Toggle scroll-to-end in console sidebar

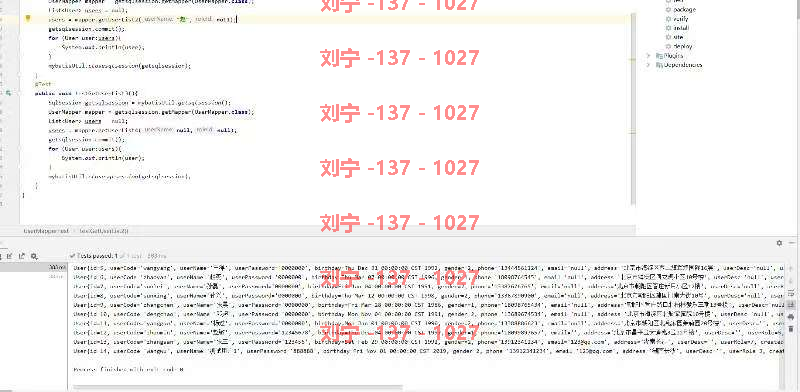(x=791, y=304)
